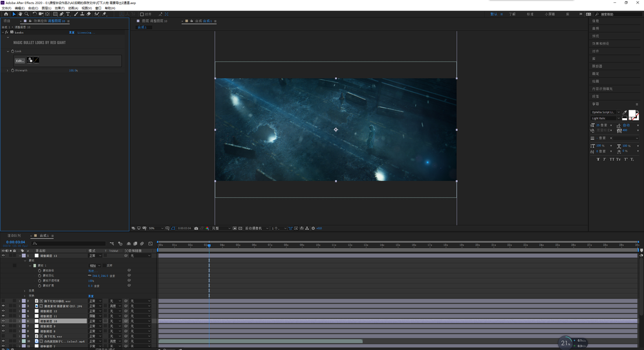Toggle stopwatch for Mask Feather property
The height and width of the screenshot is (350, 644).
[40, 276]
